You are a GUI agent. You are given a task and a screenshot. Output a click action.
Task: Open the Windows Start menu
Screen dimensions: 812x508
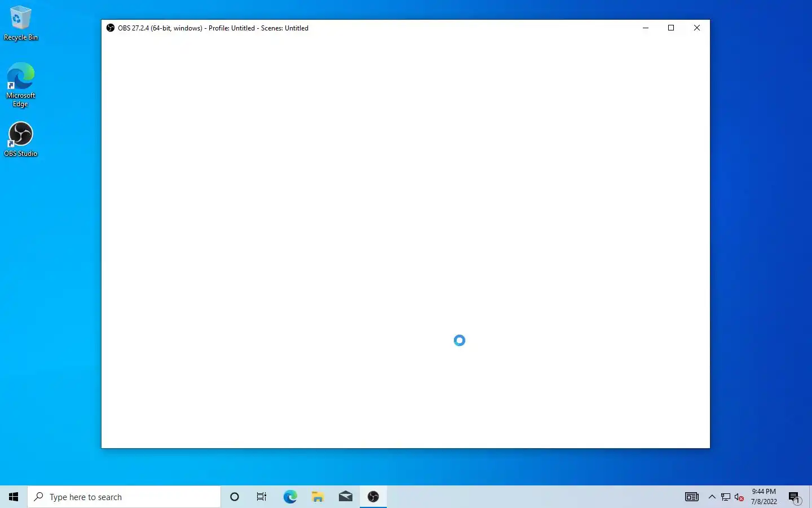[x=14, y=497]
